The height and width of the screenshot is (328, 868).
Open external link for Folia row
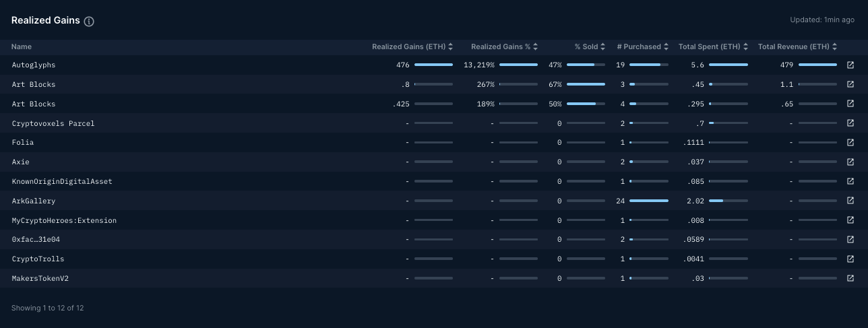pyautogui.click(x=850, y=143)
